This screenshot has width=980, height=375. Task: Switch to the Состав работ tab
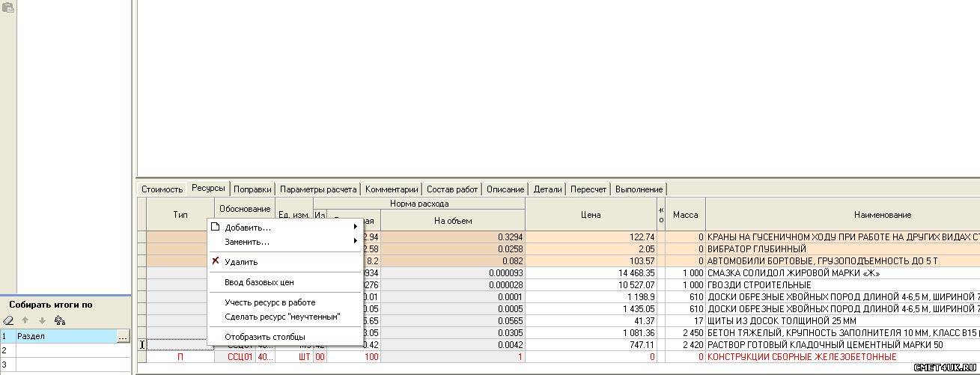pyautogui.click(x=452, y=189)
